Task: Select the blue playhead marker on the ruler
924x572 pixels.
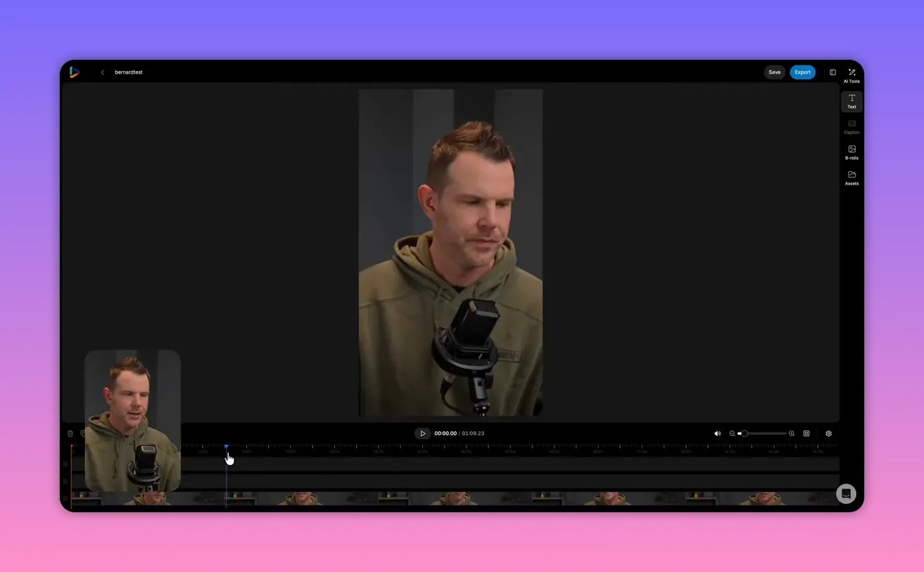Action: point(227,446)
